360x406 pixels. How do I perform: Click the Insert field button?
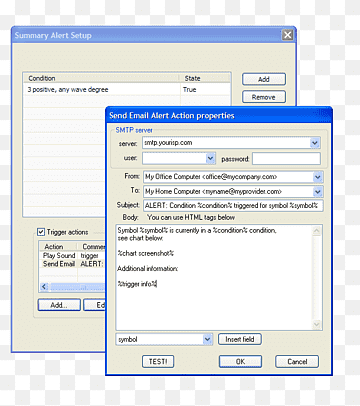point(240,339)
